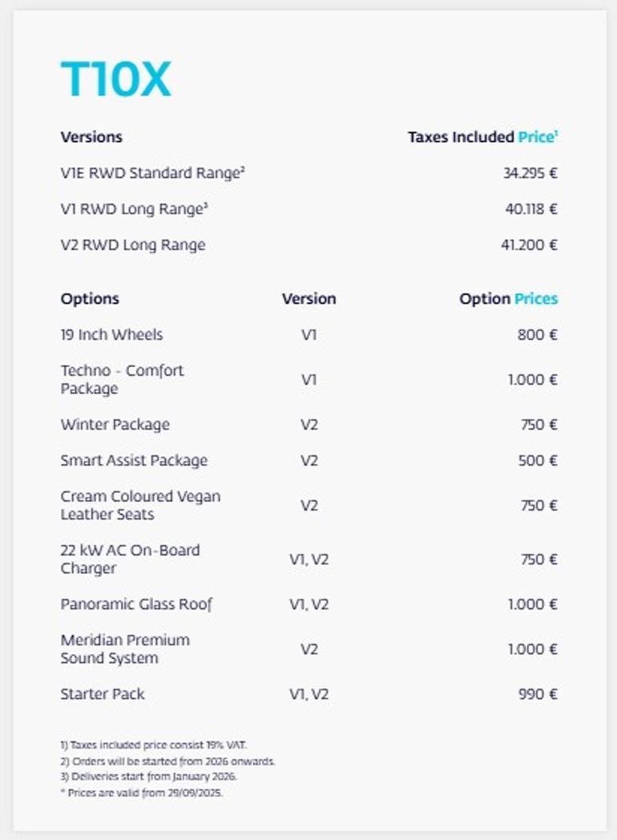This screenshot has height=840, width=617.
Task: Click the T10X title heading
Action: (116, 80)
